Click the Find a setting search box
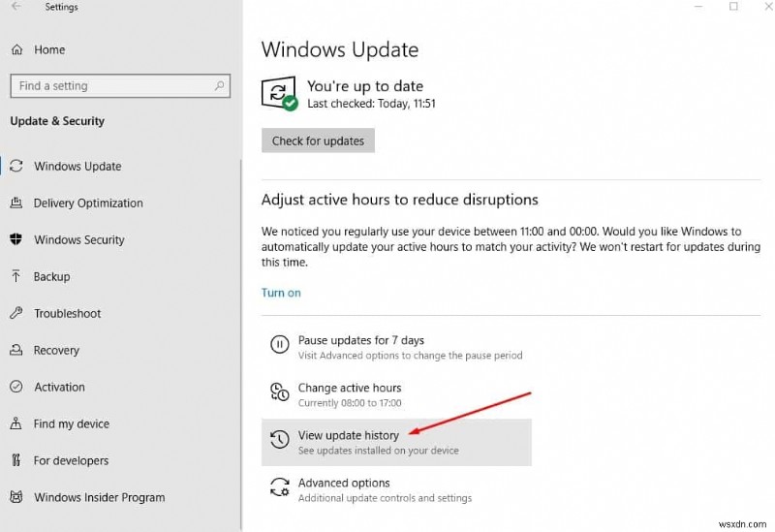This screenshot has width=775, height=532. click(120, 86)
